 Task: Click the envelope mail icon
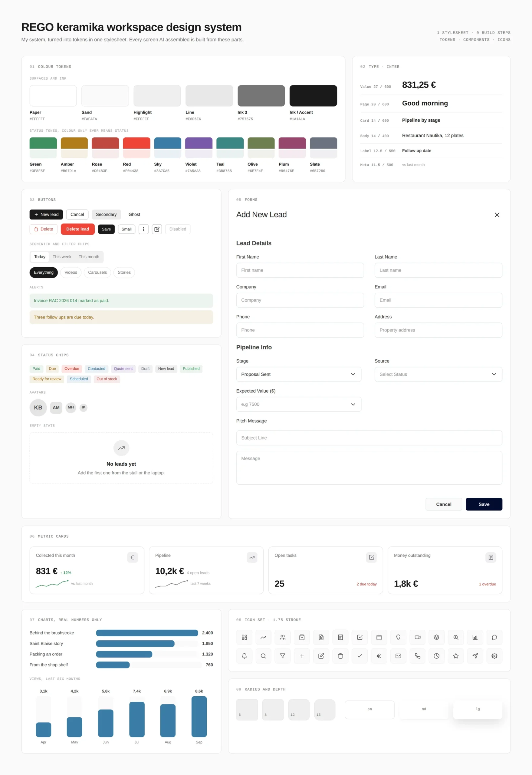[398, 656]
